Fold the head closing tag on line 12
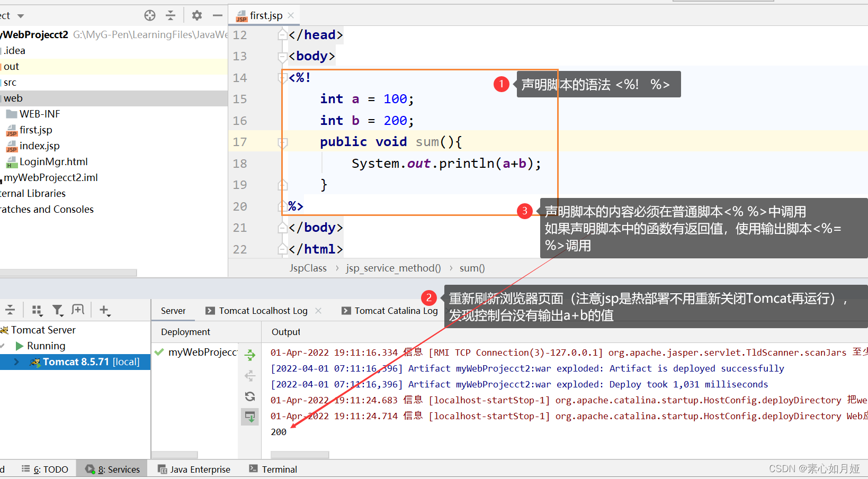 tap(283, 35)
